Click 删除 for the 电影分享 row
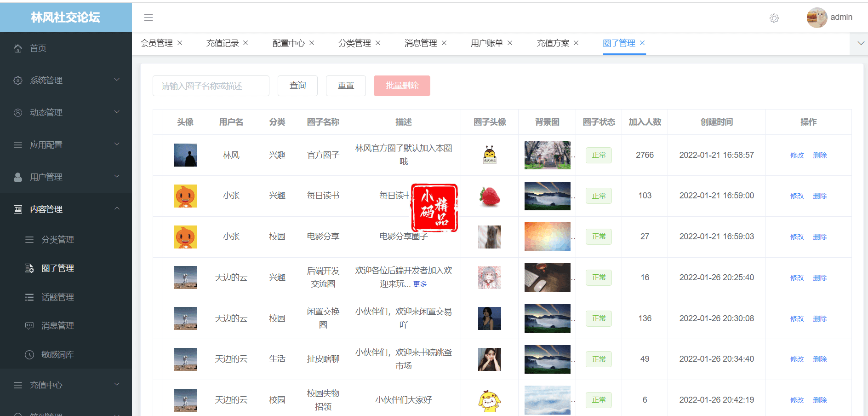868x416 pixels. (x=820, y=237)
